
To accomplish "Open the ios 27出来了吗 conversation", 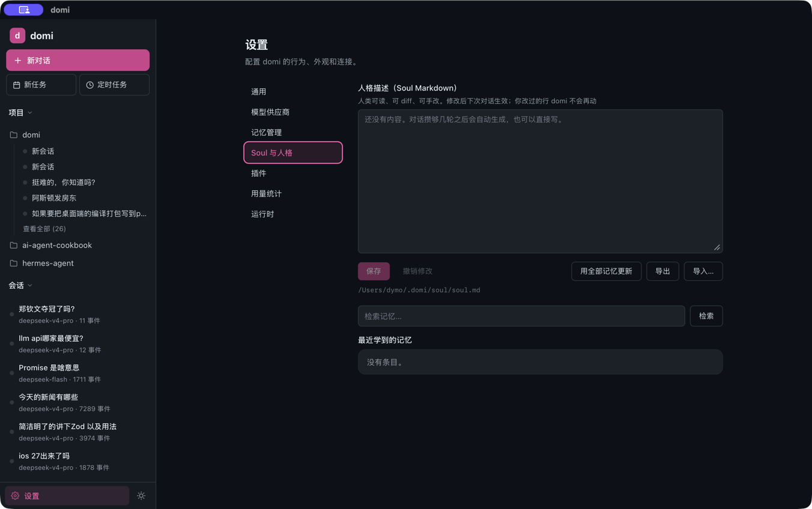I will tap(78, 462).
